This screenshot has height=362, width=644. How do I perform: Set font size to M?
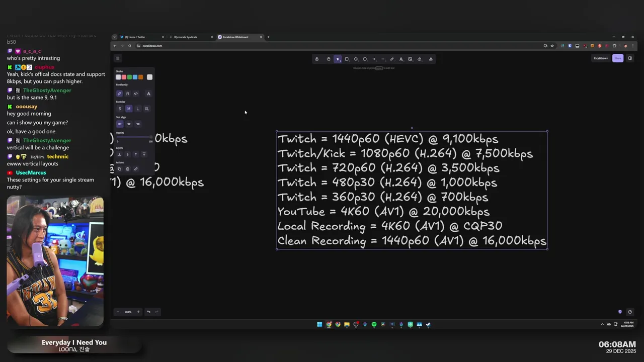coord(128,109)
